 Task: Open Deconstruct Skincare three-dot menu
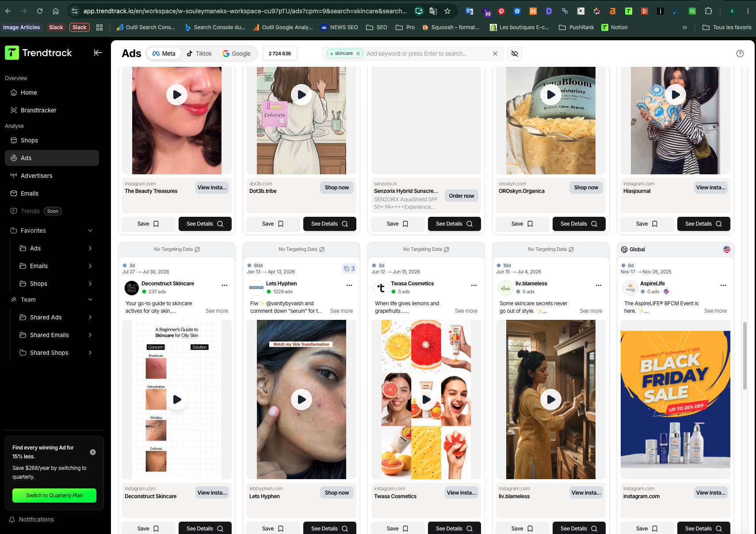pyautogui.click(x=225, y=285)
